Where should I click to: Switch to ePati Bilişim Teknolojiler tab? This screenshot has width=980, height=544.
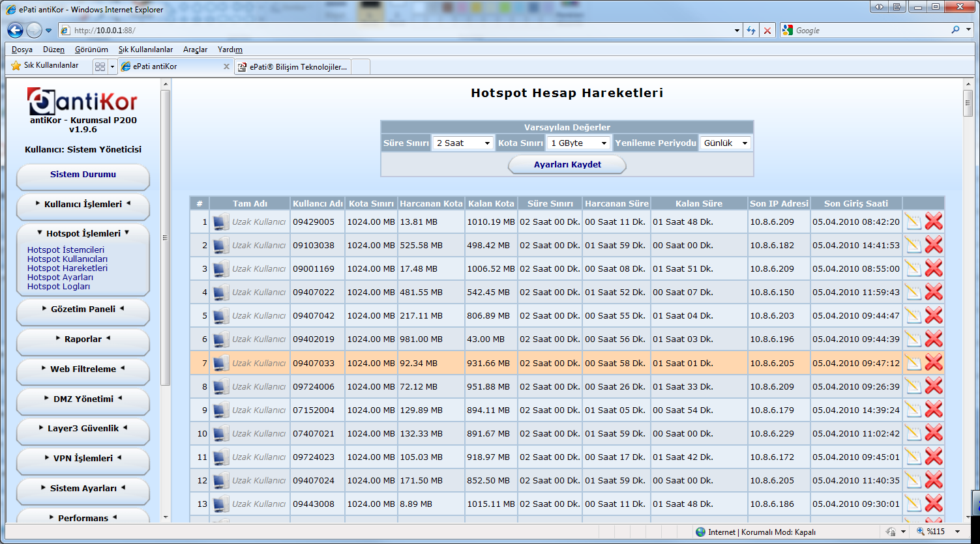pyautogui.click(x=292, y=66)
